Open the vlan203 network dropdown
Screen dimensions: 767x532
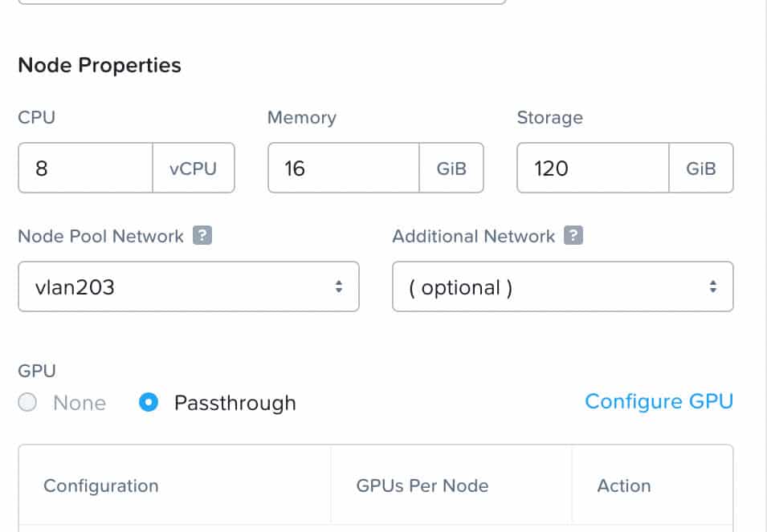click(188, 286)
